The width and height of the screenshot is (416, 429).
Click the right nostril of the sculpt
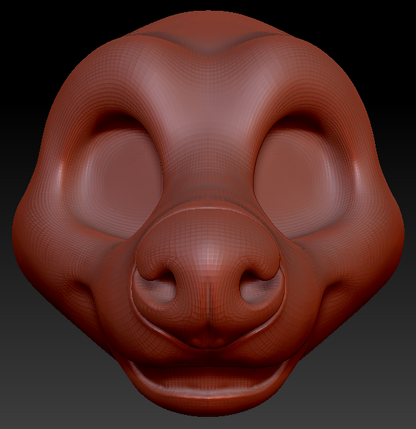pyautogui.click(x=257, y=287)
